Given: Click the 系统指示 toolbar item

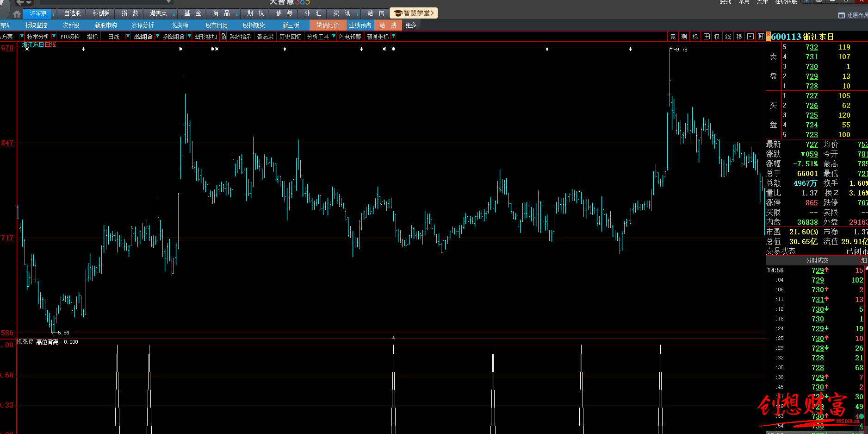Looking at the screenshot, I should click(x=241, y=37).
